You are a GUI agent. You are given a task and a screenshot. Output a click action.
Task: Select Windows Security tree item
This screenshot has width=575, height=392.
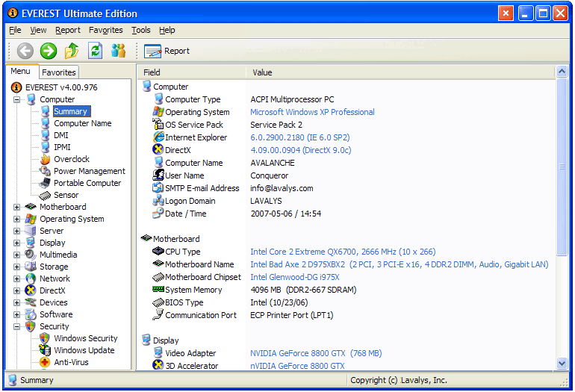pos(86,338)
